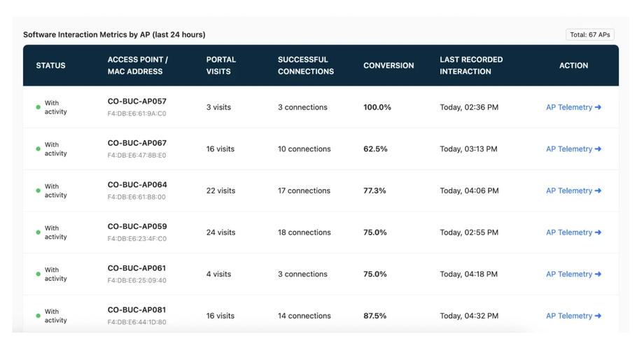Click the Last Recorded Interaction column header
Screen dimensions: 644x346
click(471, 65)
